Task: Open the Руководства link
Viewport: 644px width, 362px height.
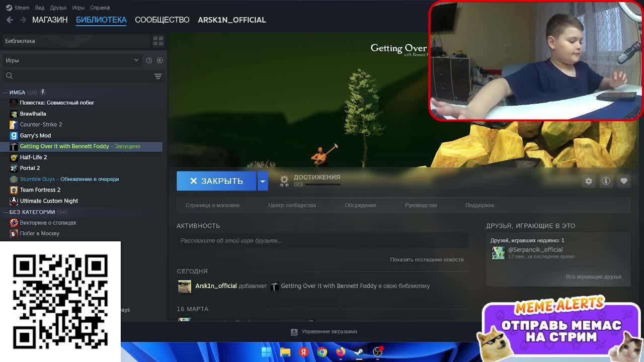Action: click(421, 205)
